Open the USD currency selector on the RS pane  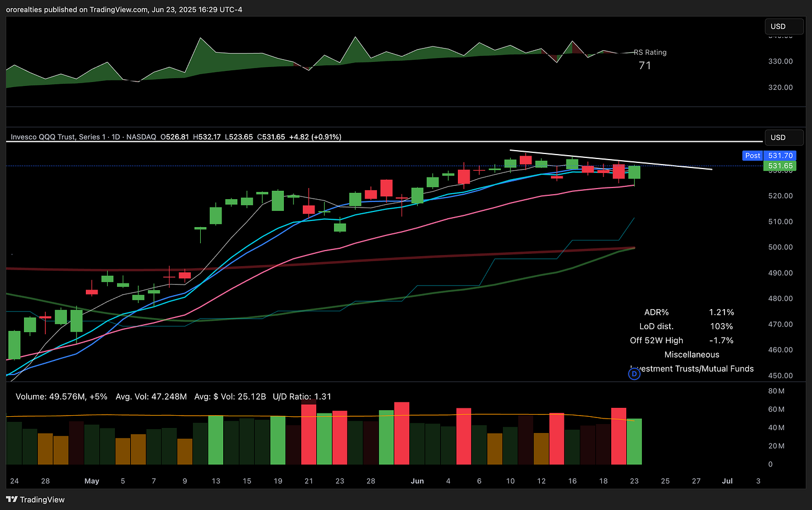tap(784, 26)
